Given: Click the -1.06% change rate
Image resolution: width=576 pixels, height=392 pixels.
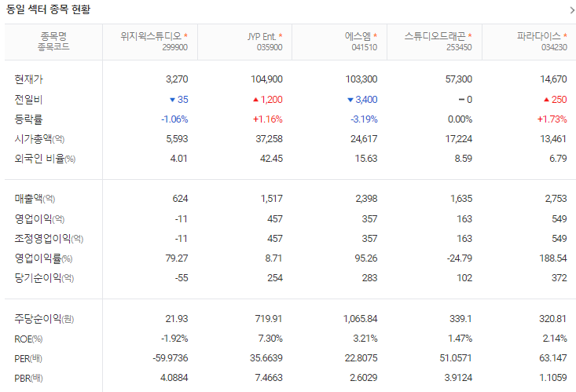Looking at the screenshot, I should click(x=174, y=119).
